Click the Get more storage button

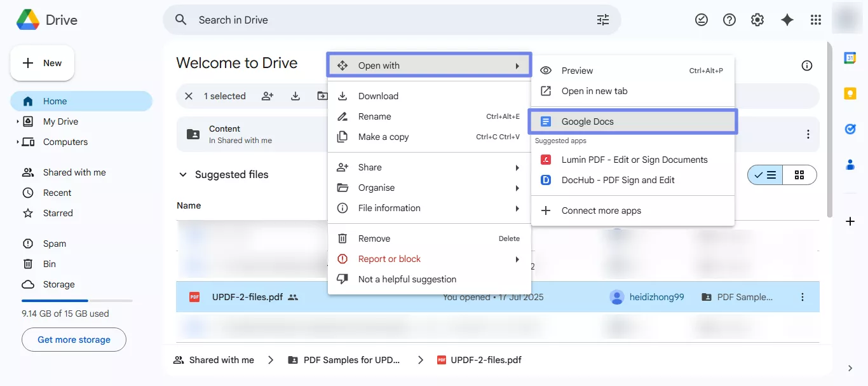74,339
